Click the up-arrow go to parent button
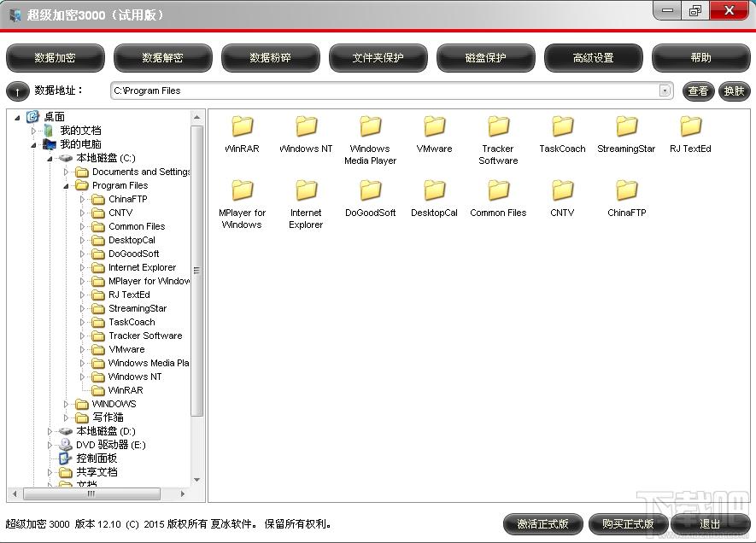The image size is (756, 543). (17, 91)
